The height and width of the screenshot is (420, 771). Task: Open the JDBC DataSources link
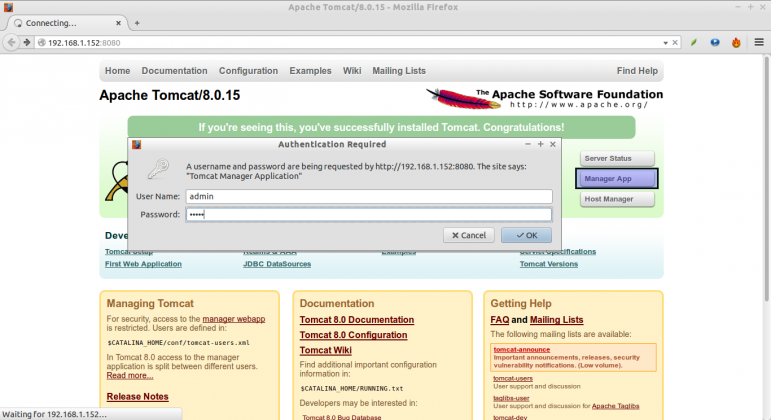coord(277,264)
